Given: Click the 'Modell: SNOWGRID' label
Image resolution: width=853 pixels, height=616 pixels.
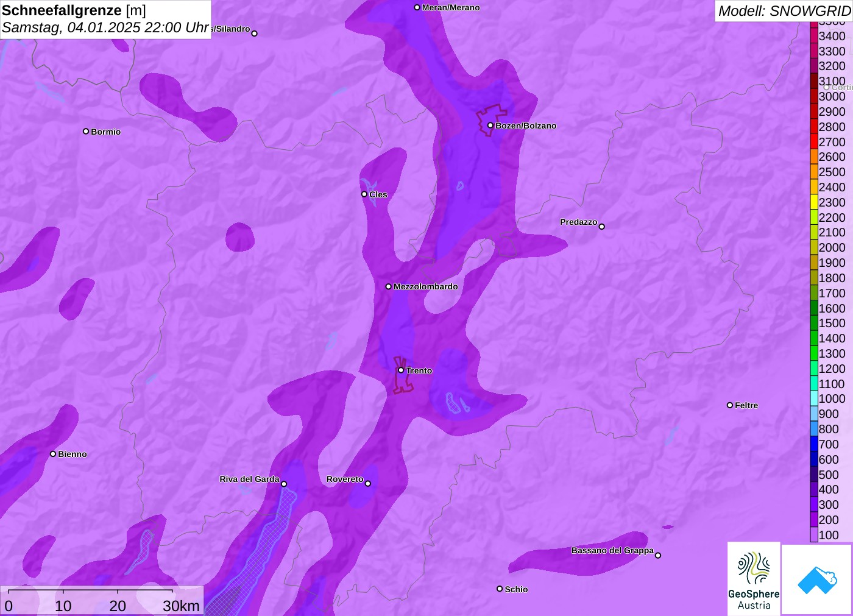Looking at the screenshot, I should (x=784, y=11).
